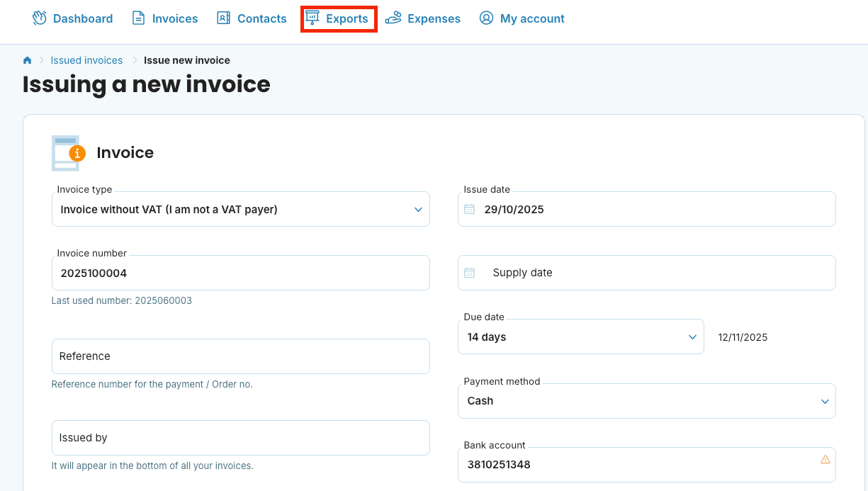This screenshot has height=491, width=868.
Task: Click into the Issued by field
Action: point(241,438)
